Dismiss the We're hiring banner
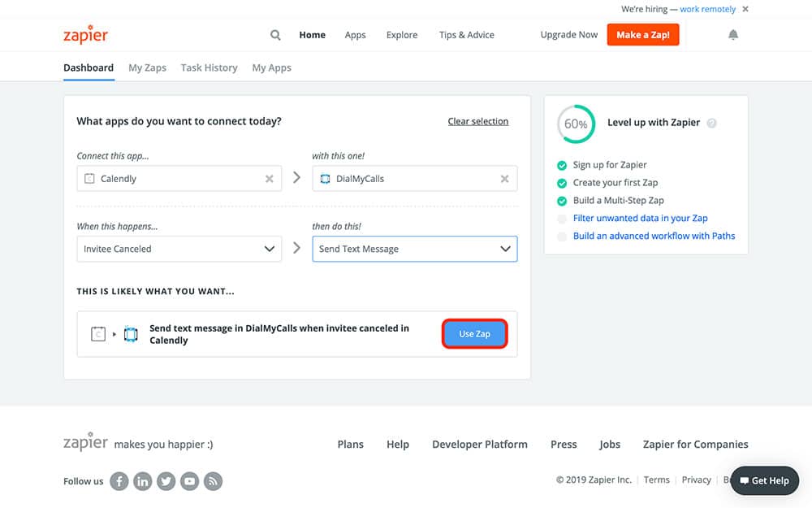The width and height of the screenshot is (812, 508). [x=745, y=10]
